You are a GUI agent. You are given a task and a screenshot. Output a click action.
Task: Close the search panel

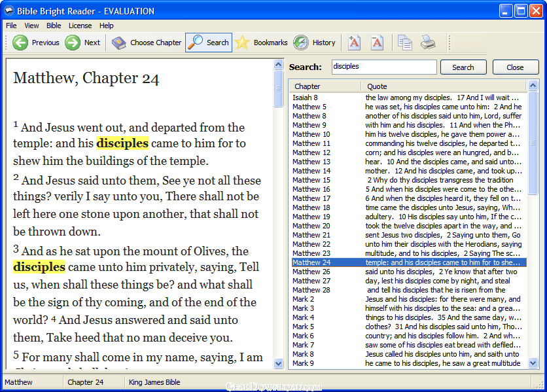click(x=515, y=67)
